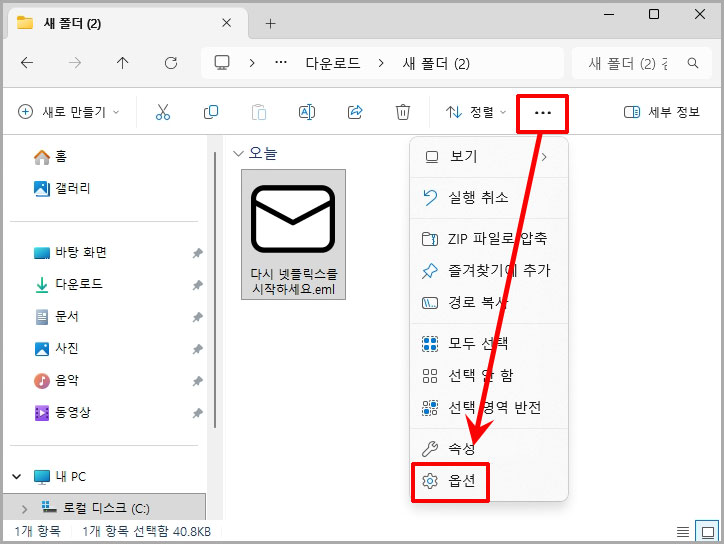Unpin 바탕 화면 using its pin icon
The height and width of the screenshot is (544, 724).
tap(198, 253)
